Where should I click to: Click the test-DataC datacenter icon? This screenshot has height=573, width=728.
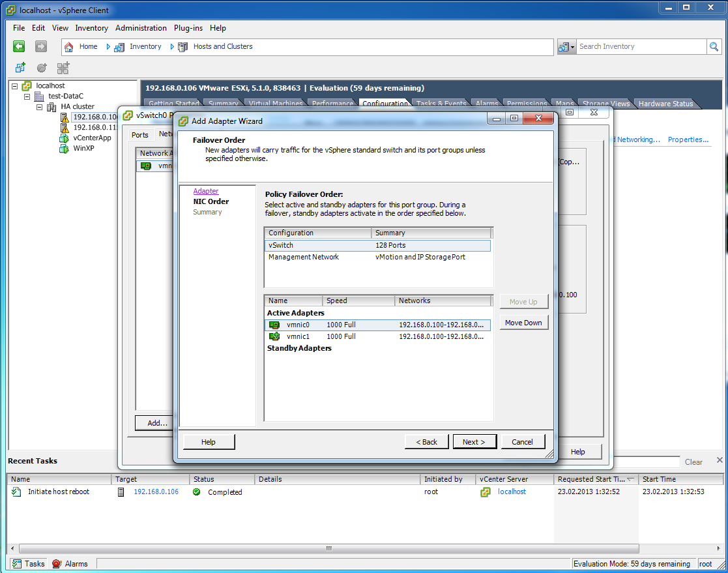pos(40,96)
